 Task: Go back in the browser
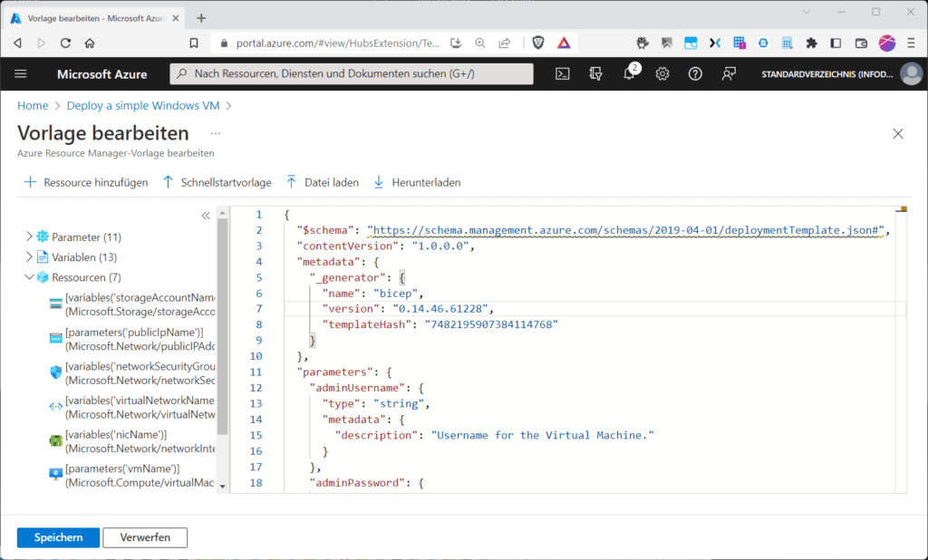(x=18, y=43)
